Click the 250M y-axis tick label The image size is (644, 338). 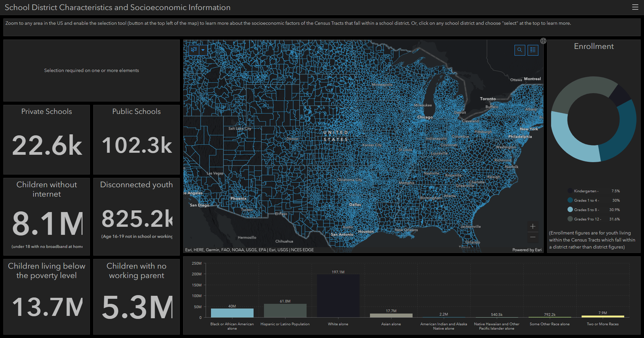[197, 263]
